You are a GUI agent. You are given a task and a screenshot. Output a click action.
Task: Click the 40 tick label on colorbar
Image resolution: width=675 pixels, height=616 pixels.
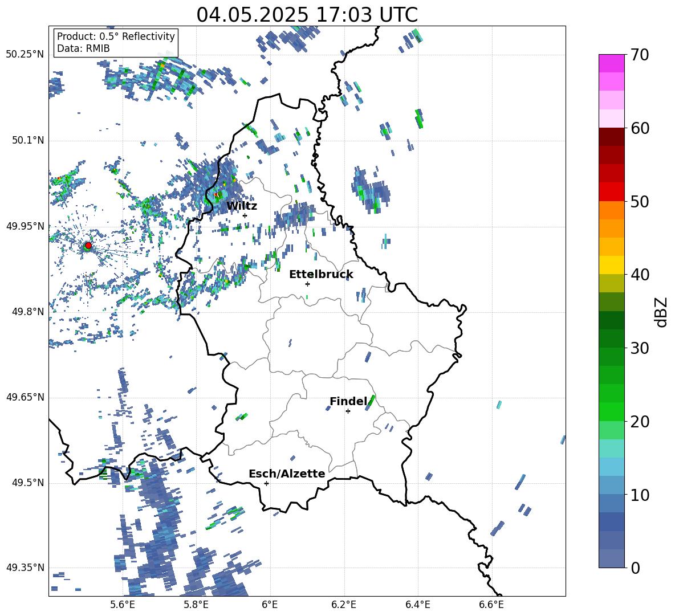tap(640, 275)
